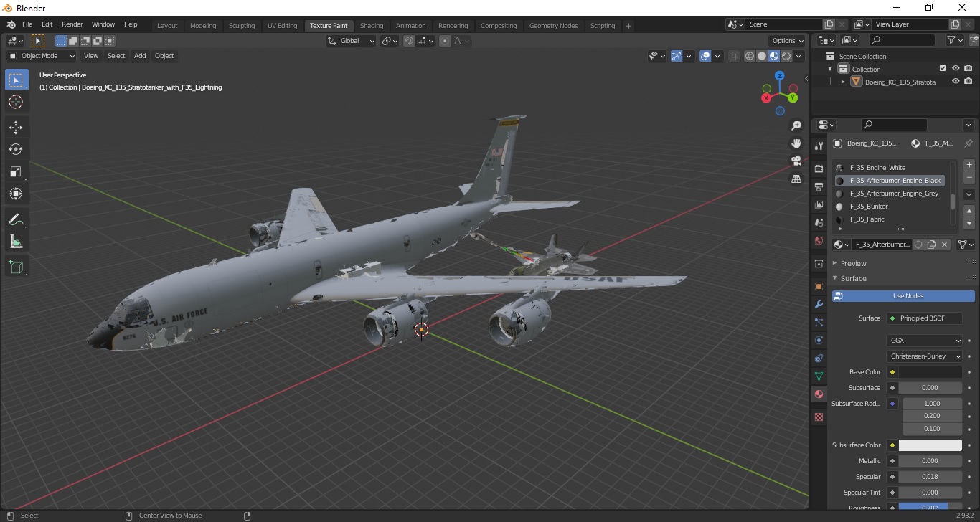The image size is (980, 522).
Task: Switch to wireframe viewport shading
Action: (750, 56)
